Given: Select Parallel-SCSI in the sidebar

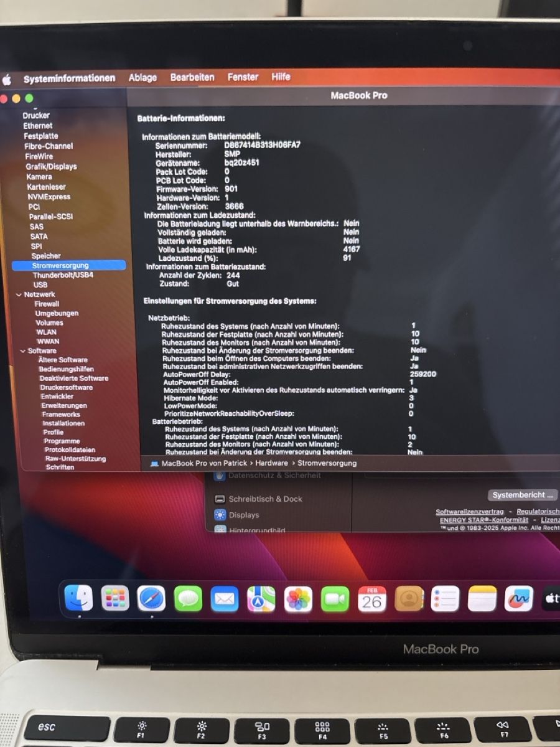Looking at the screenshot, I should point(51,217).
